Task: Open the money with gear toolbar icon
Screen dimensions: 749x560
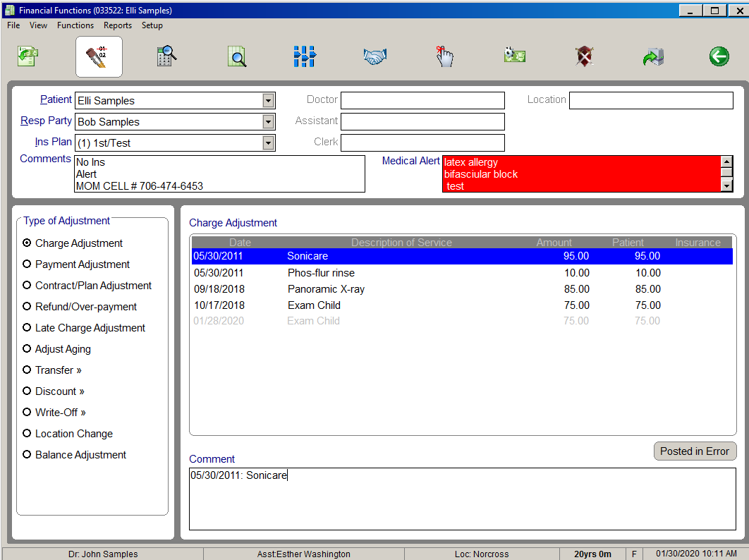Action: (x=514, y=56)
